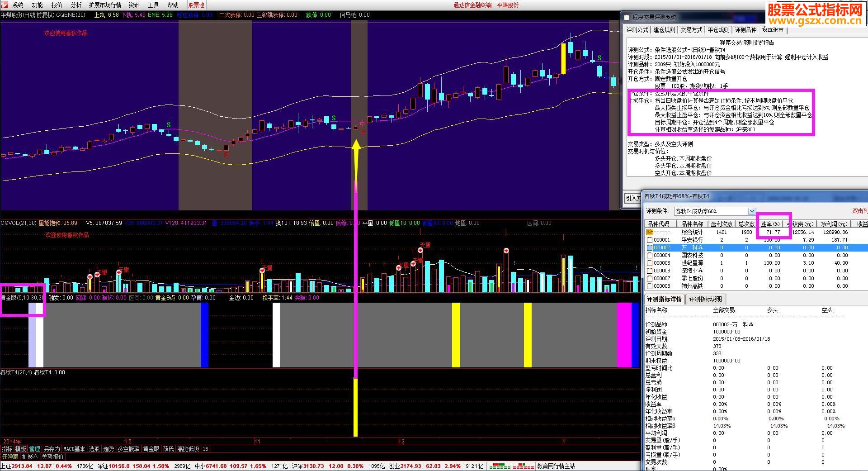Sort by the 盈利次数 column header
The image size is (868, 471).
click(722, 224)
